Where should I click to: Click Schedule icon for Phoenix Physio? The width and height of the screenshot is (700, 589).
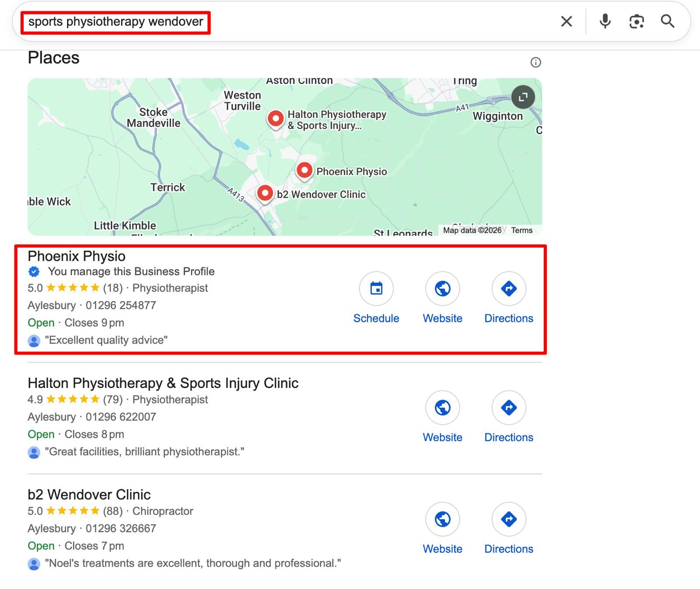[x=376, y=289]
